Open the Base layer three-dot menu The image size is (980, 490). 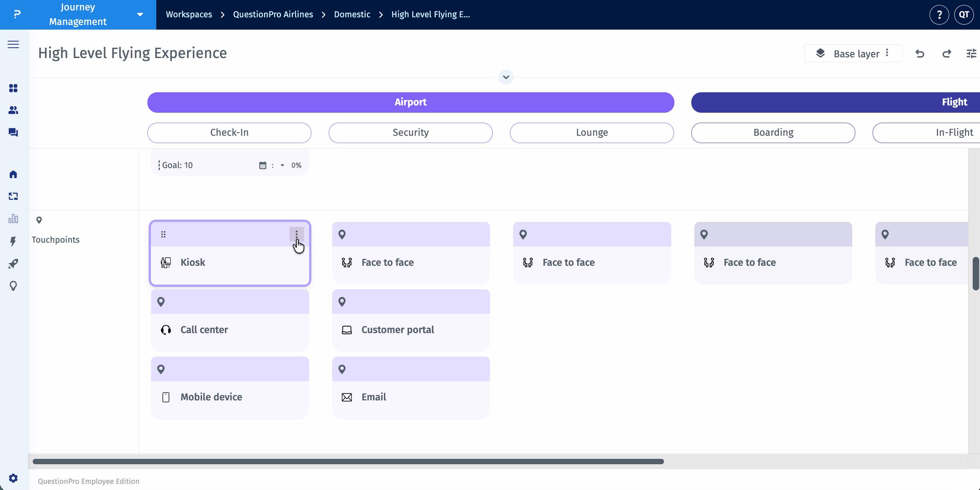coord(887,53)
